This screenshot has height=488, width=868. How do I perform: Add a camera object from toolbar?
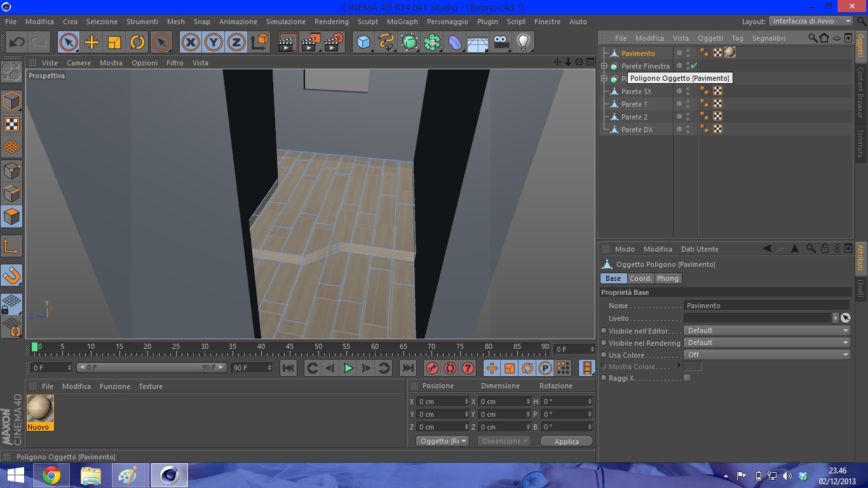click(501, 43)
